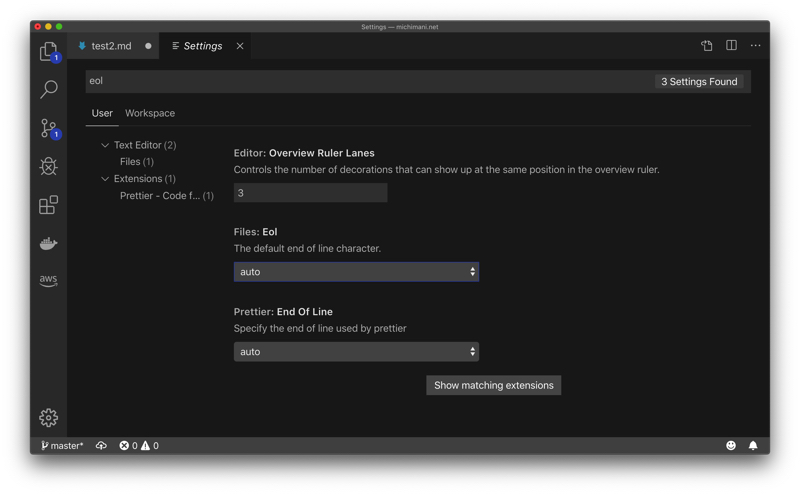This screenshot has width=800, height=494.
Task: Open notifications bell in status bar
Action: (753, 446)
